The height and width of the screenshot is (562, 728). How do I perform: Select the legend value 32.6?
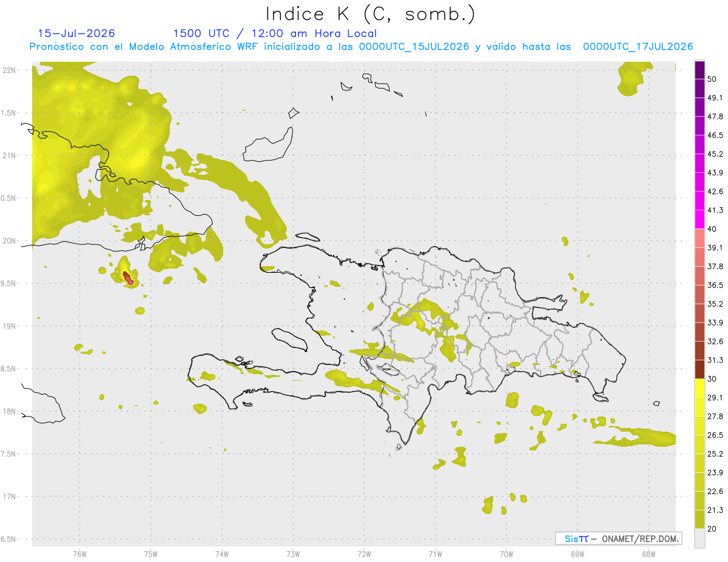click(715, 341)
